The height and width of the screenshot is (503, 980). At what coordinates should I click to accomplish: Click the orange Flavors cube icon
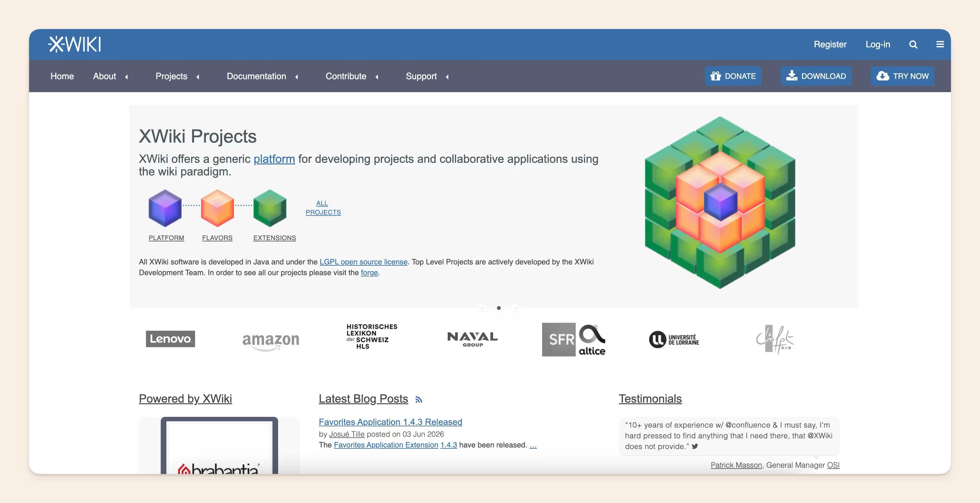coord(217,208)
